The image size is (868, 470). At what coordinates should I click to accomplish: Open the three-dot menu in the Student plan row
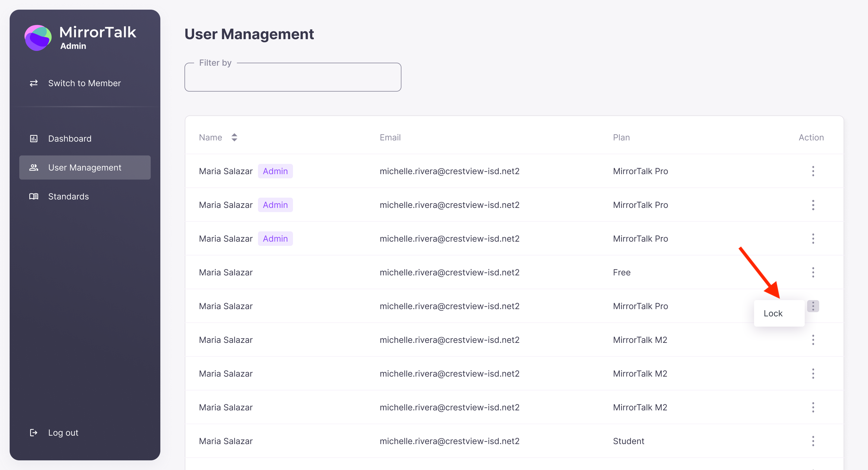click(x=813, y=441)
